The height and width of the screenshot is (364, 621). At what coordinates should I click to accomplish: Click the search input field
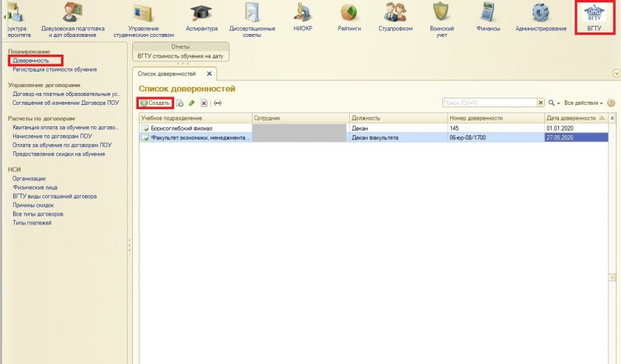coord(490,103)
